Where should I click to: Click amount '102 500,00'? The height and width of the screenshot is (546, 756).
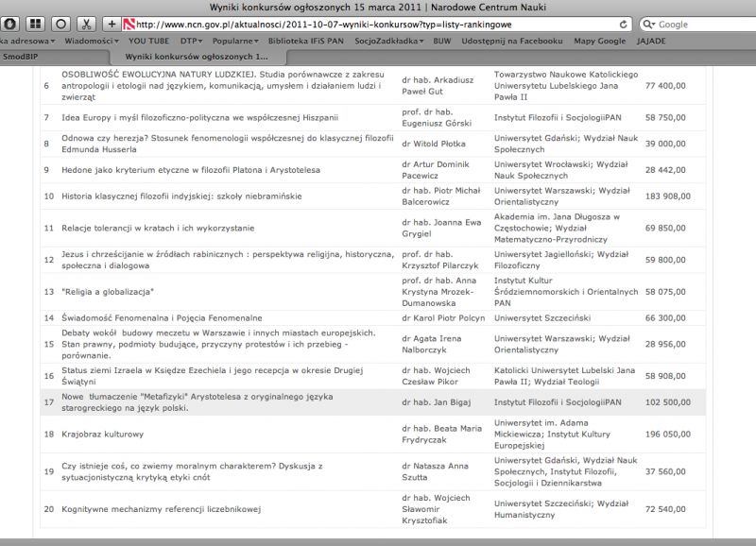pyautogui.click(x=668, y=402)
